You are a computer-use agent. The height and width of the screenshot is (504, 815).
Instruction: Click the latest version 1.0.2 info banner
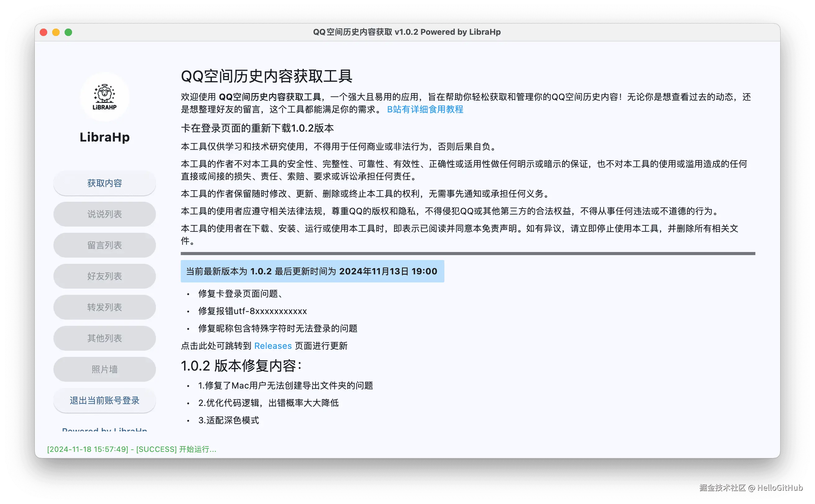pyautogui.click(x=312, y=271)
